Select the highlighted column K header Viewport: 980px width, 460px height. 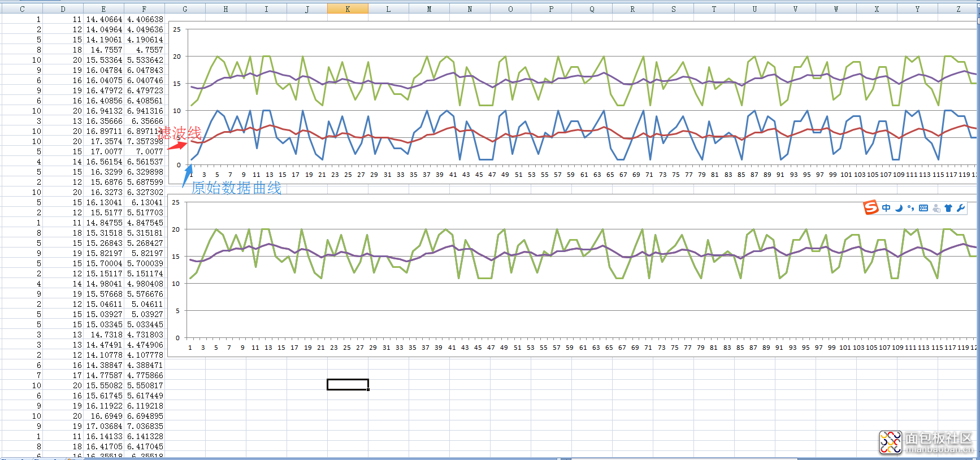pos(348,9)
